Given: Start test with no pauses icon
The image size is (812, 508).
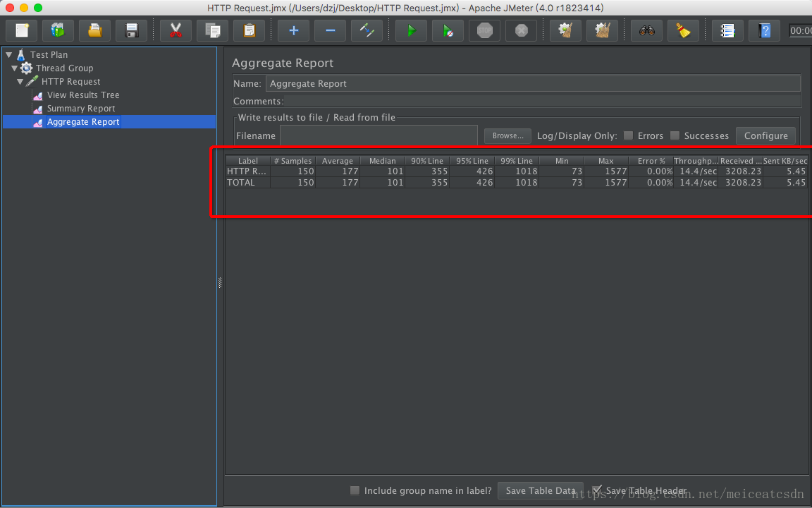Looking at the screenshot, I should (448, 30).
